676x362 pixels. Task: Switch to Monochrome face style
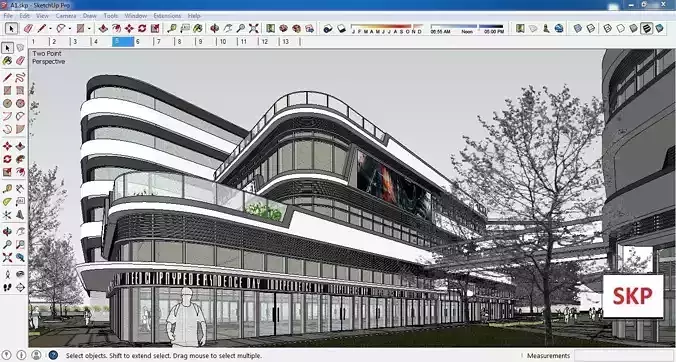tap(659, 28)
